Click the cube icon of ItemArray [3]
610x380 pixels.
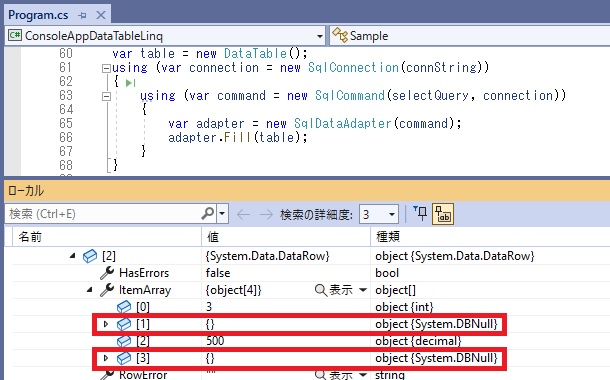(124, 358)
